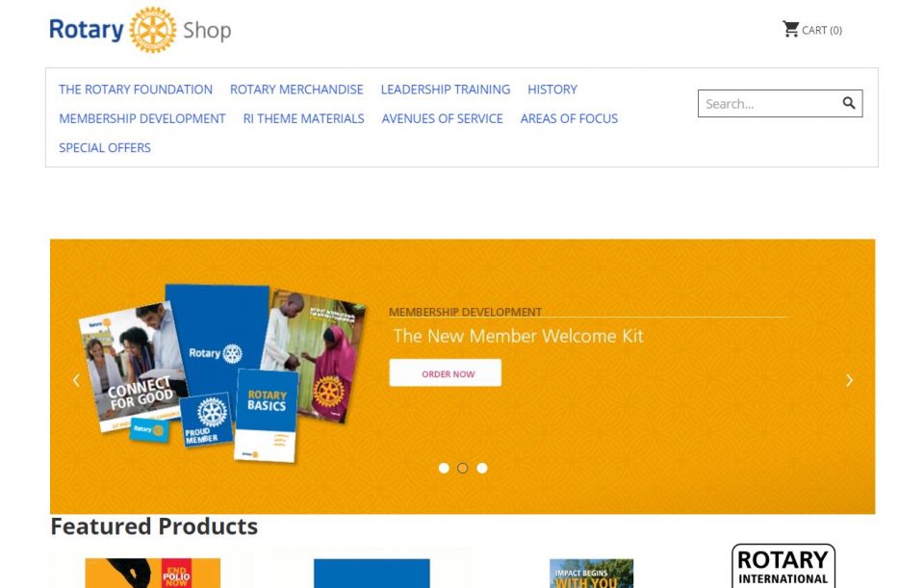Screen dimensions: 924x588
Task: Select the first carousel dot
Action: pos(444,468)
